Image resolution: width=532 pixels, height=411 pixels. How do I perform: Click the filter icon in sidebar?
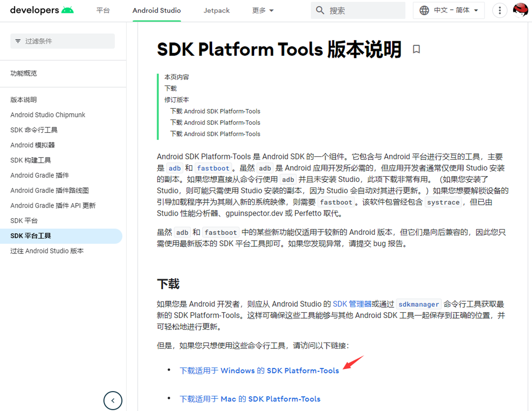tap(18, 41)
